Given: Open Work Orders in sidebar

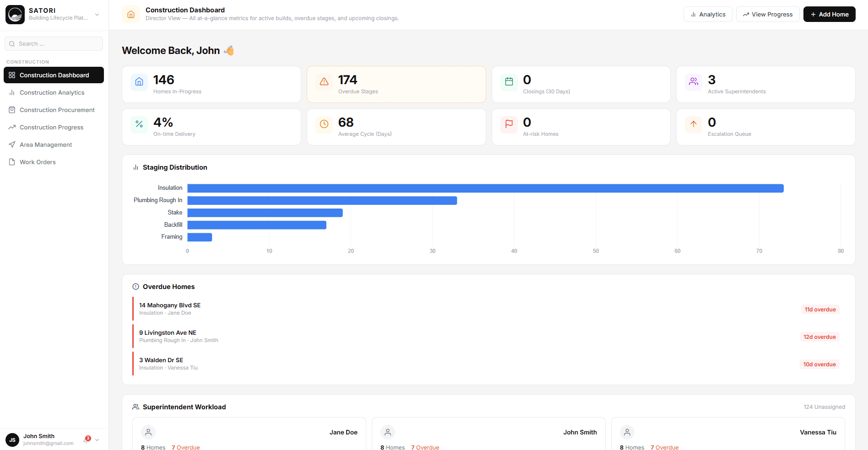Looking at the screenshot, I should click(54, 162).
